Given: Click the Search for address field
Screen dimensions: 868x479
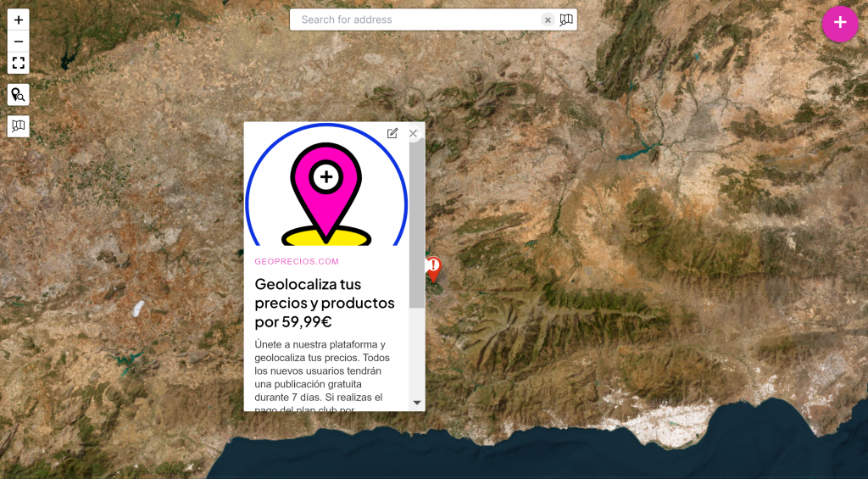Looking at the screenshot, I should point(415,19).
